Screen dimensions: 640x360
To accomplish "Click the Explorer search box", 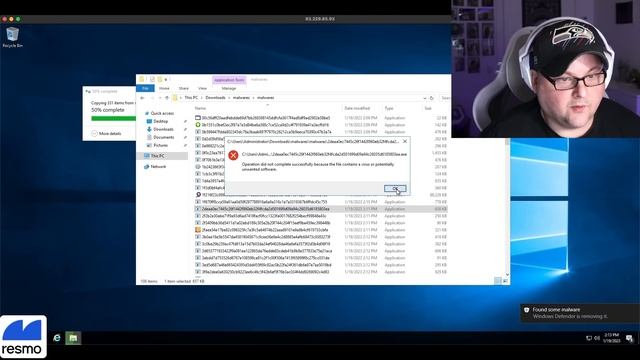I will 445,98.
